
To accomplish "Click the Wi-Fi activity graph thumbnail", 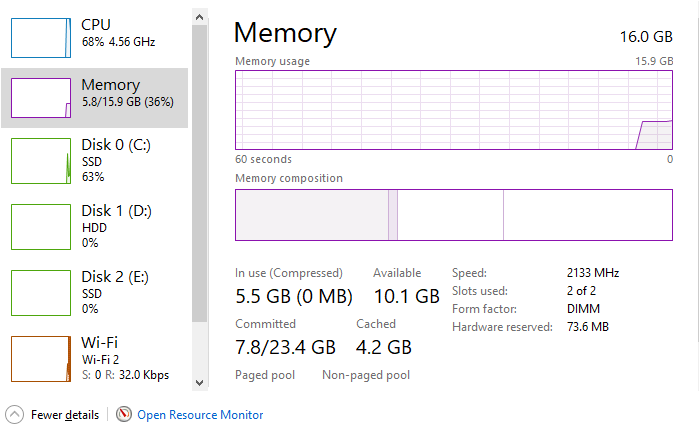I will [40, 358].
